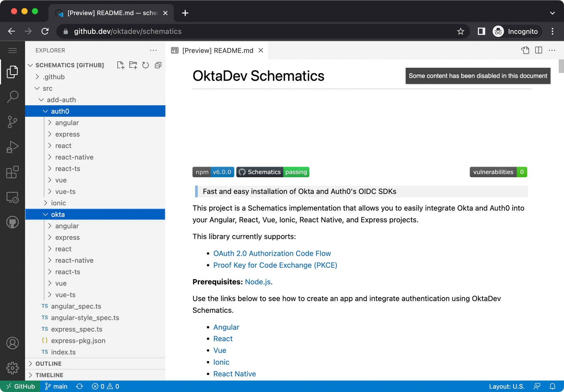The image size is (564, 392).
Task: Collapse all folders in Explorer
Action: point(158,65)
